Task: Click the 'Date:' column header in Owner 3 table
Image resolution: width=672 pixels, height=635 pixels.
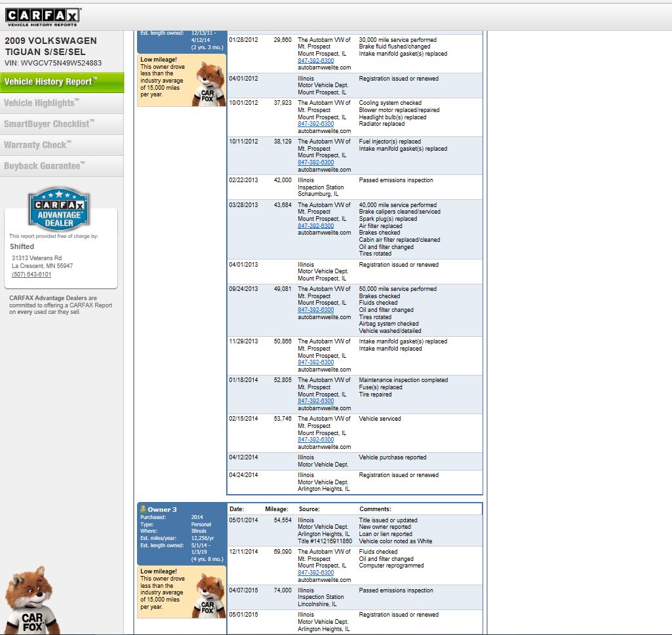Action: click(x=237, y=509)
